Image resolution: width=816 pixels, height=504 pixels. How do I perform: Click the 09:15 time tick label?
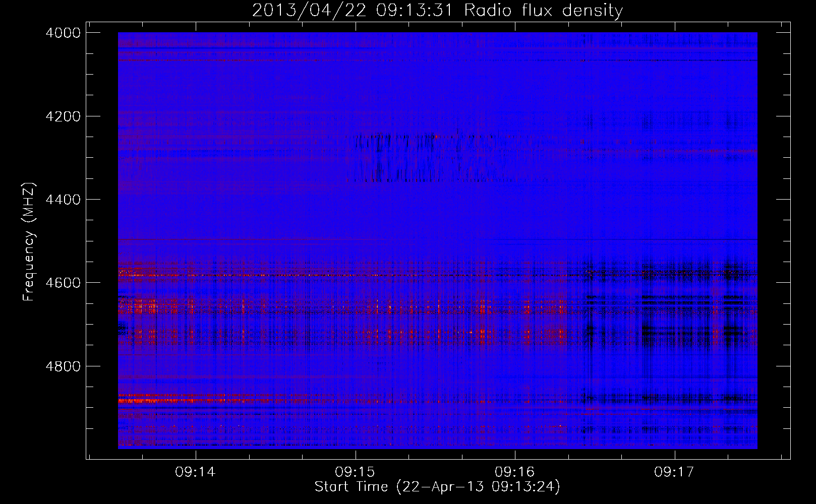(x=355, y=472)
